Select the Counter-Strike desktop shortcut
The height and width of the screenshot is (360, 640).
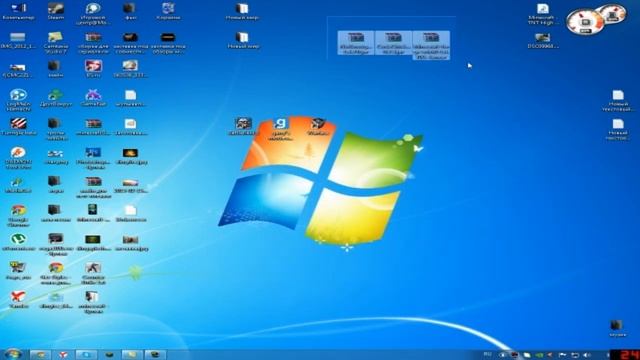coord(93,273)
